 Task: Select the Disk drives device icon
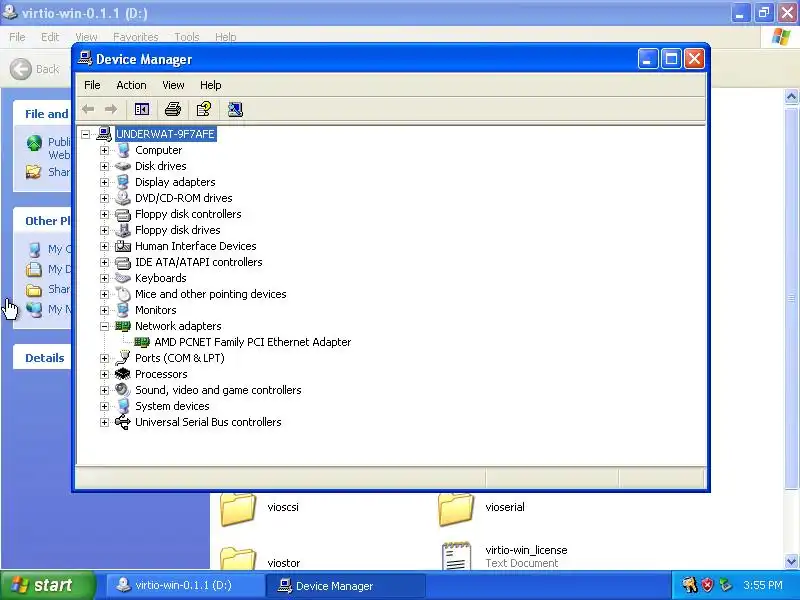click(x=123, y=166)
